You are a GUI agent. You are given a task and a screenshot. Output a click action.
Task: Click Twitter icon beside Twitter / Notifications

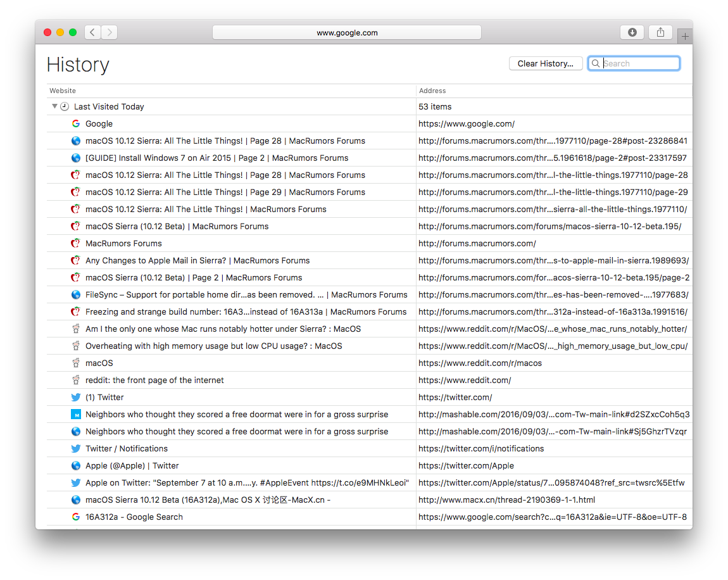(76, 448)
